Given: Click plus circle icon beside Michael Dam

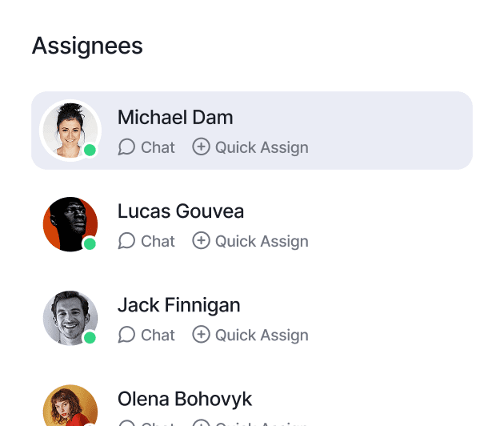Looking at the screenshot, I should click(201, 147).
